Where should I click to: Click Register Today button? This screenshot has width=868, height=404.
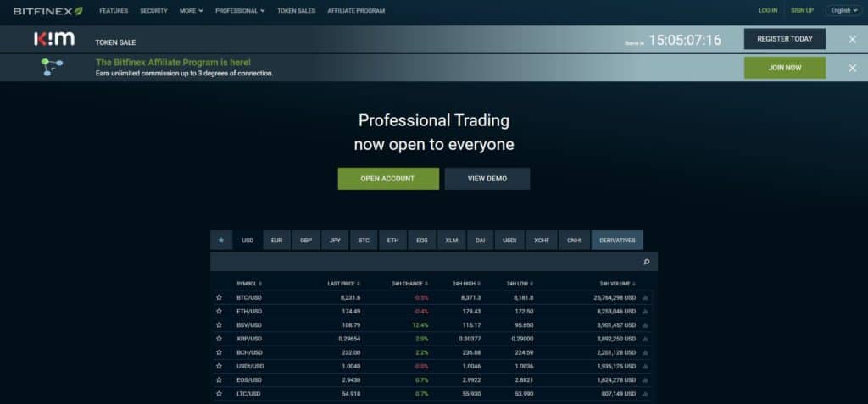point(784,39)
